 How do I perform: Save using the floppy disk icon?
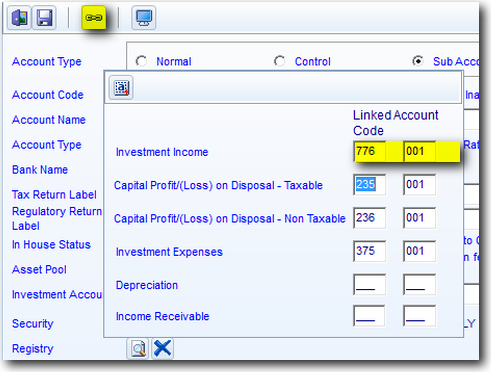tap(44, 18)
